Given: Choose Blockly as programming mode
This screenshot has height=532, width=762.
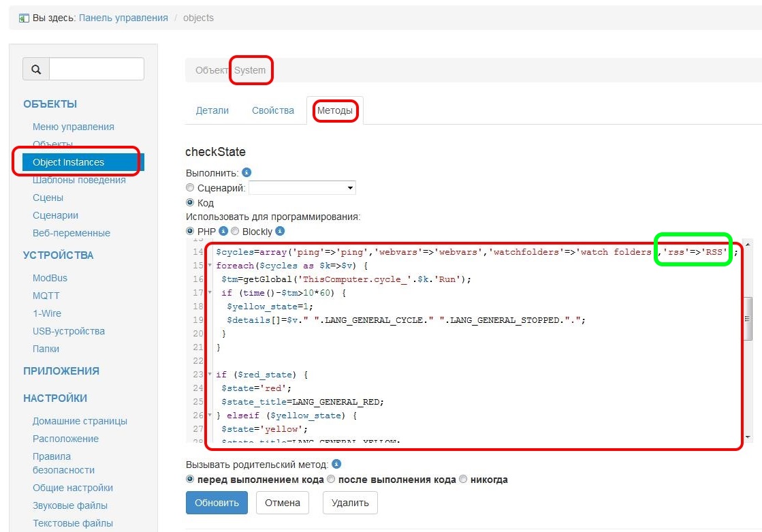Looking at the screenshot, I should pyautogui.click(x=235, y=232).
